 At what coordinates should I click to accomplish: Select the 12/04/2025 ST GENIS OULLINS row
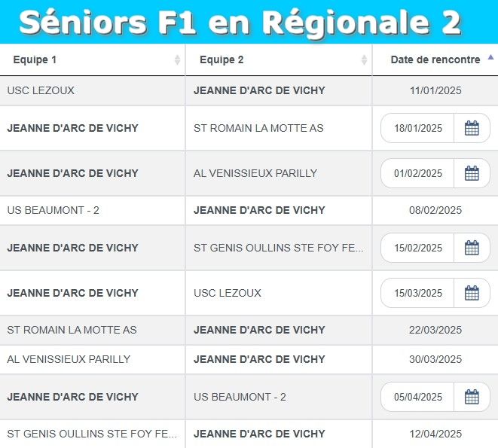pyautogui.click(x=249, y=434)
